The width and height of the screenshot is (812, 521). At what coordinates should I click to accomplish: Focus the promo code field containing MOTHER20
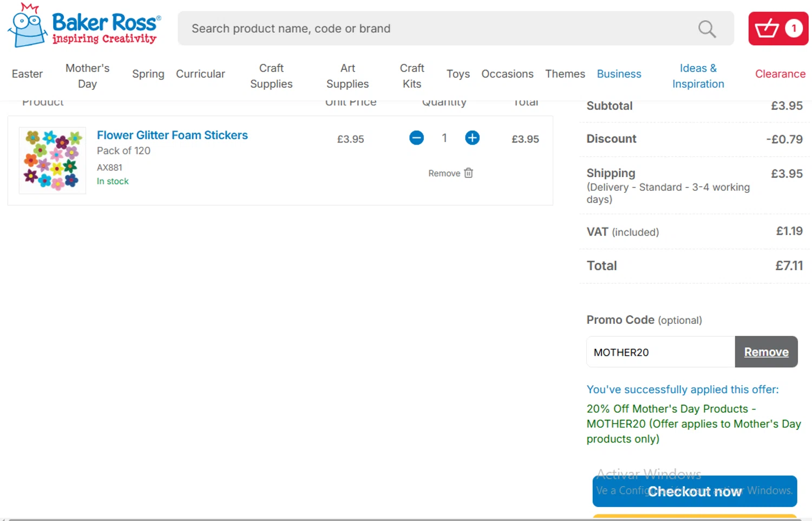(660, 352)
